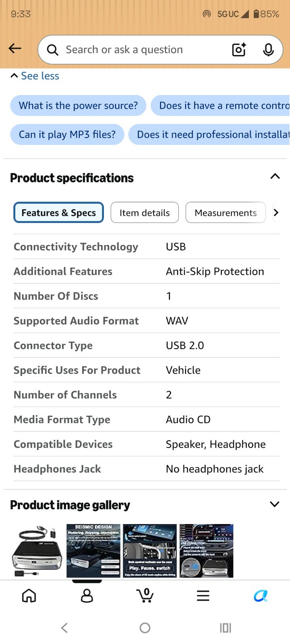Collapse questions with See less
Image resolution: width=290 pixels, height=644 pixels.
[x=35, y=76]
